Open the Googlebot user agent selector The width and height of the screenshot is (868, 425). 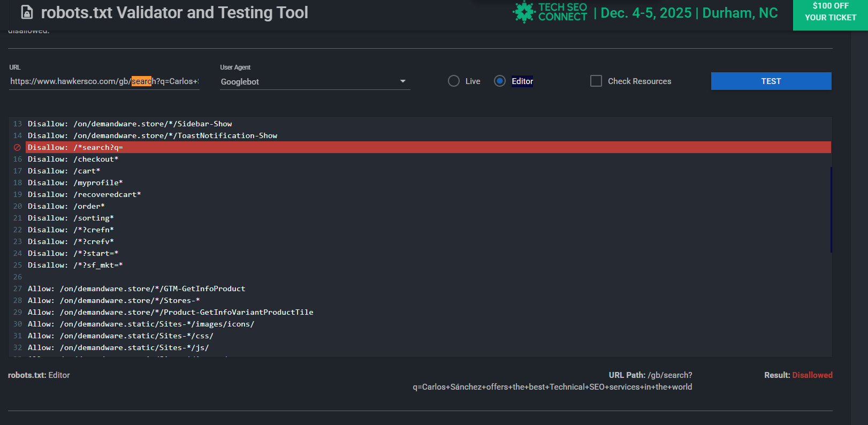(310, 81)
